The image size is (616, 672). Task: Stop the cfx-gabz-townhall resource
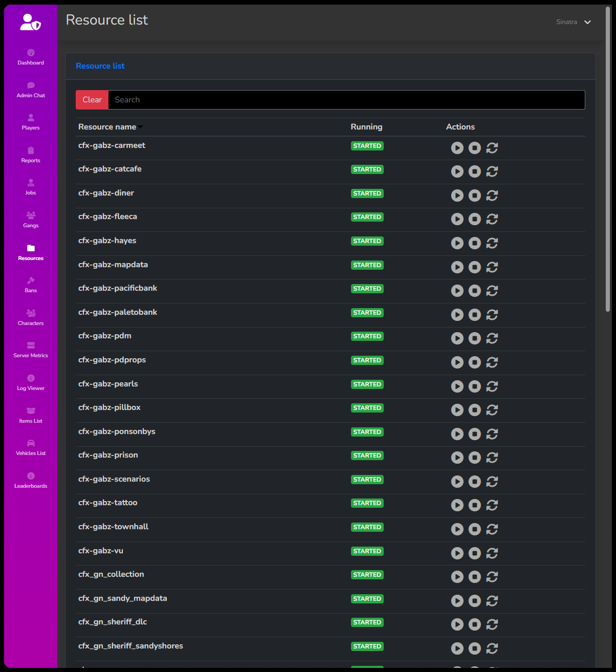tap(475, 529)
